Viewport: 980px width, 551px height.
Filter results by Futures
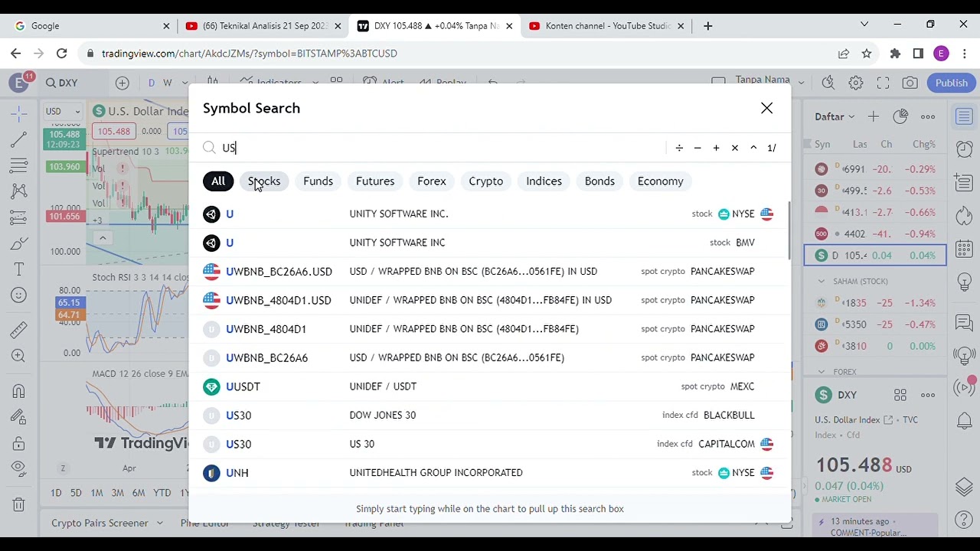(x=375, y=181)
